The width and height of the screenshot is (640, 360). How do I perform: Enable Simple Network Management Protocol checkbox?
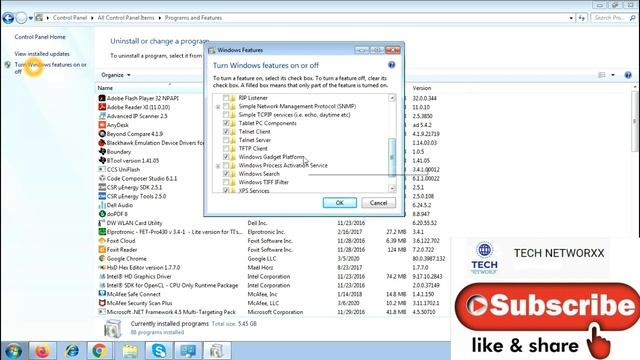(x=226, y=107)
